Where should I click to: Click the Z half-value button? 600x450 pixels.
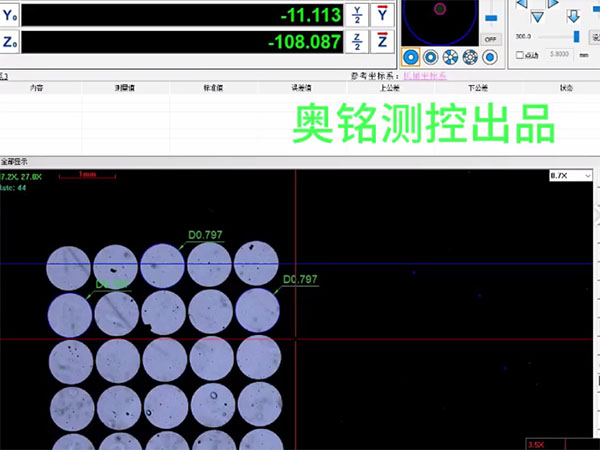[x=357, y=41]
